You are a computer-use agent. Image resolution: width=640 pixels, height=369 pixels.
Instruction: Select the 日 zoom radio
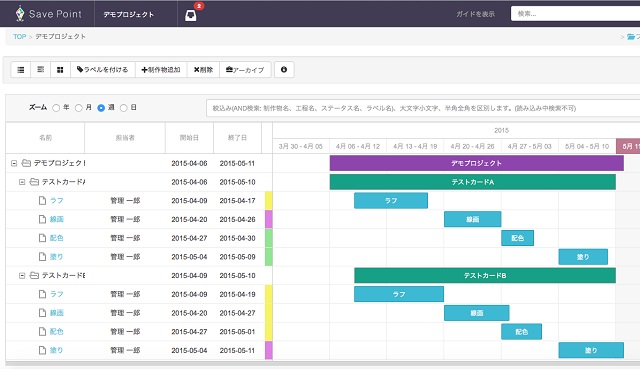[123, 108]
